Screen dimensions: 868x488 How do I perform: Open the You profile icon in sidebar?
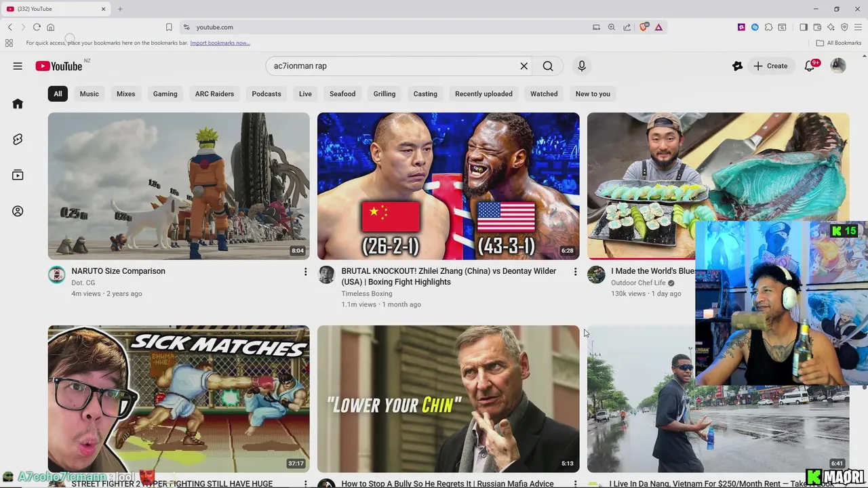(x=18, y=211)
